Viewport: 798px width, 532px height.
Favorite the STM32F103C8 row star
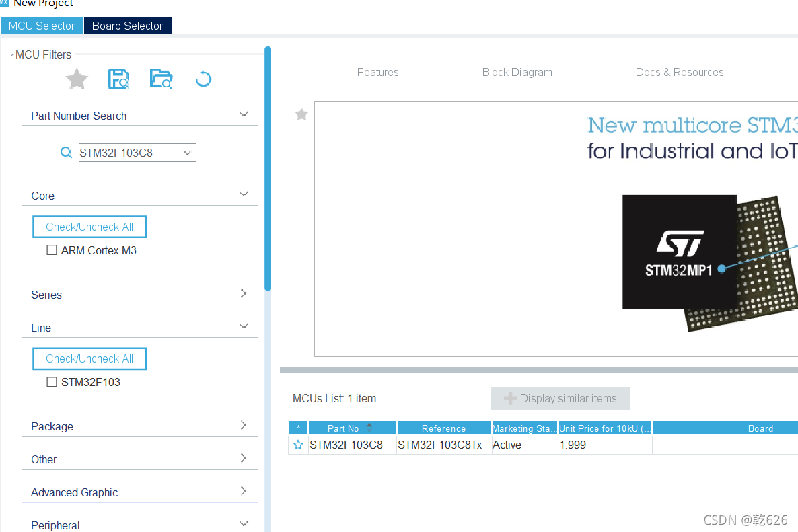pos(298,445)
